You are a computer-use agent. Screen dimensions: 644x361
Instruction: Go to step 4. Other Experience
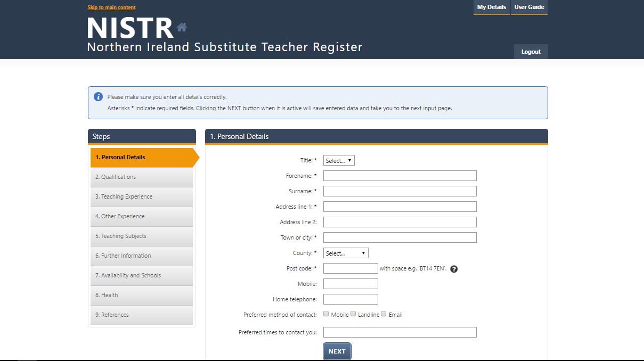(x=142, y=217)
